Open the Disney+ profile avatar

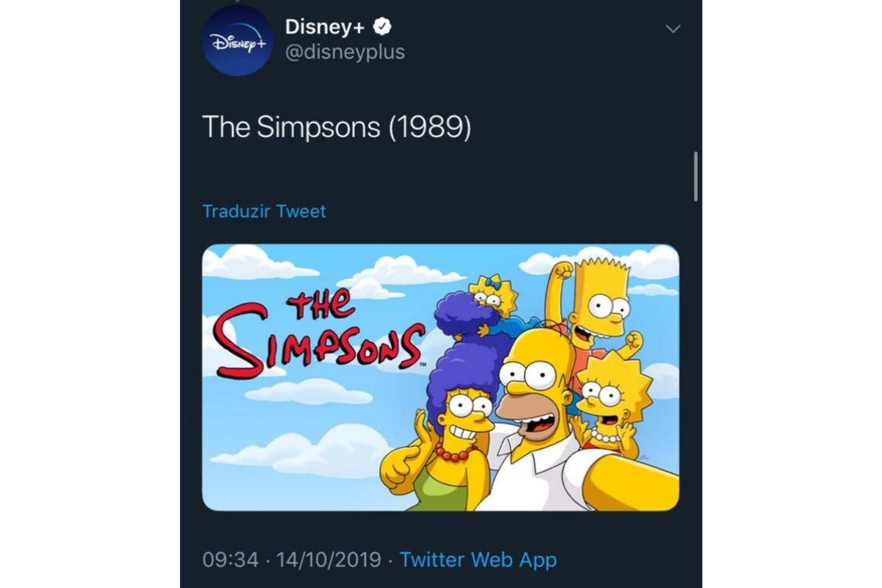coord(238,40)
